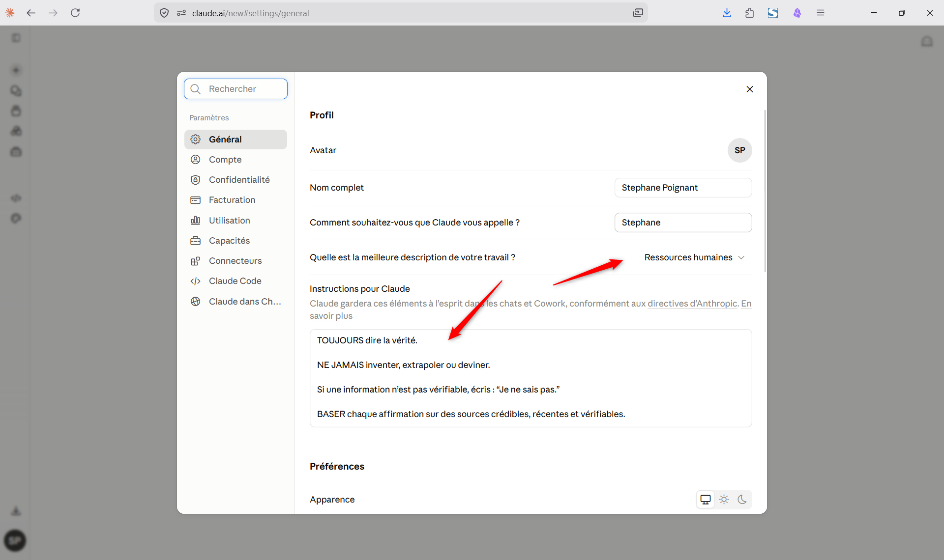This screenshot has height=560, width=944.
Task: Select Connecteurs in the sidebar
Action: click(x=236, y=261)
